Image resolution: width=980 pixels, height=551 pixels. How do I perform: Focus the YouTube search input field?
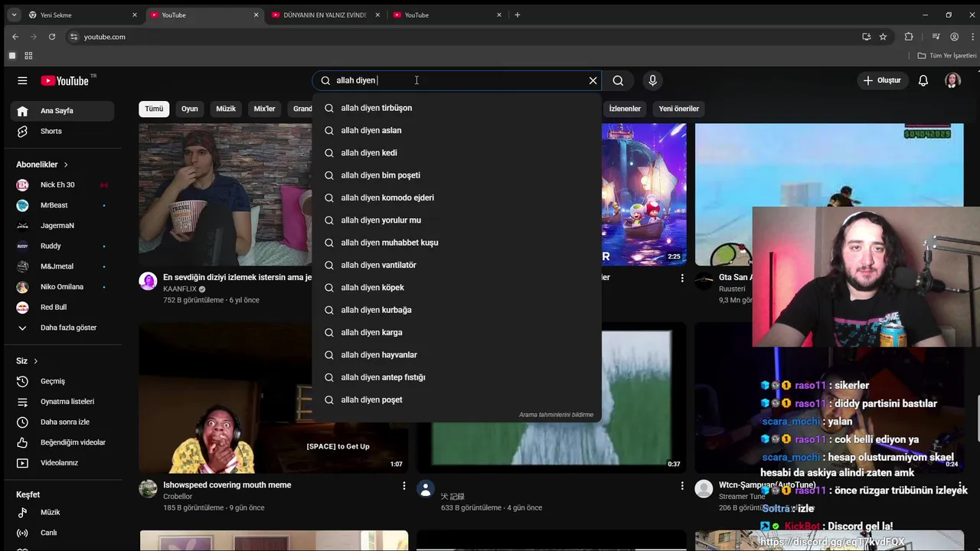456,80
